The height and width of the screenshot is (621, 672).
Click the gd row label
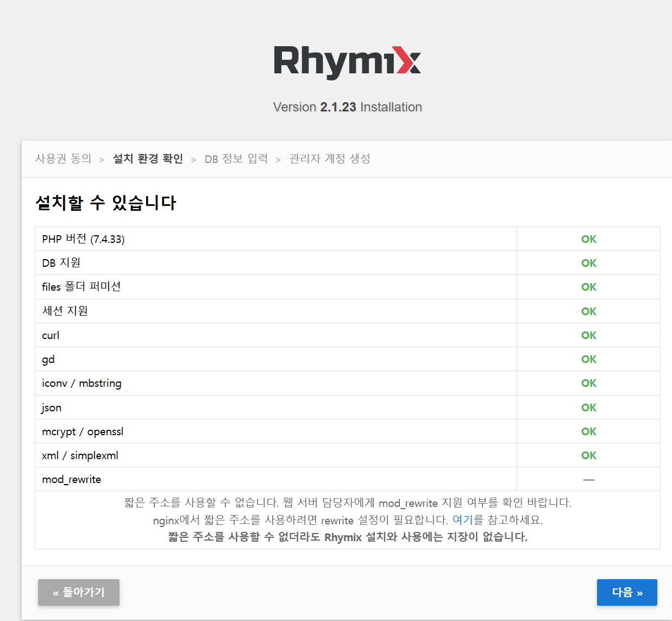48,359
